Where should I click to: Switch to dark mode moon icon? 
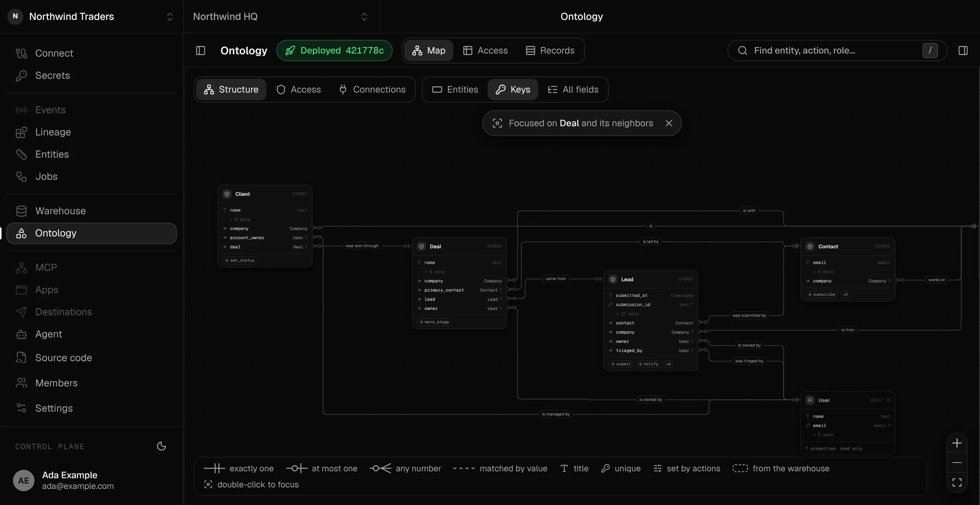click(162, 446)
